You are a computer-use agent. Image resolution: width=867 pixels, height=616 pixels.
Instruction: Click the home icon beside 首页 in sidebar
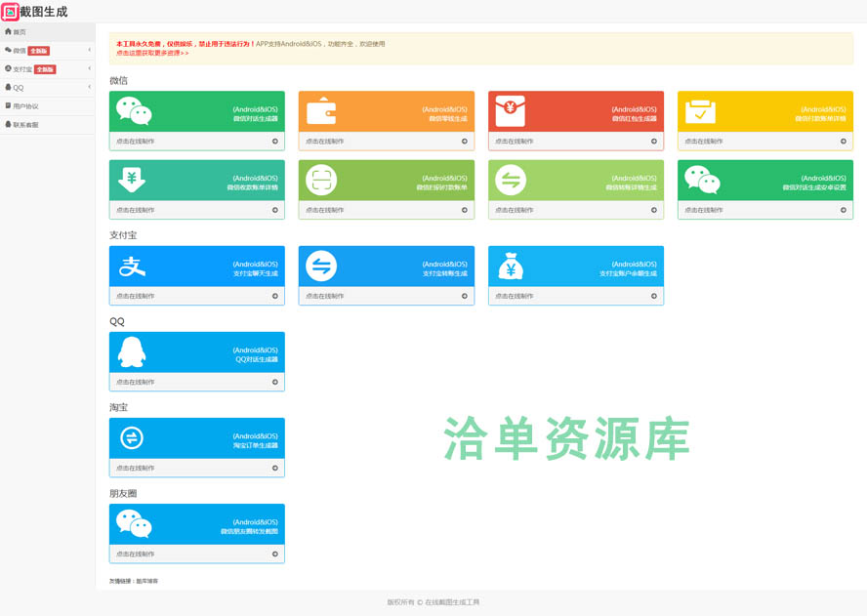[x=8, y=31]
